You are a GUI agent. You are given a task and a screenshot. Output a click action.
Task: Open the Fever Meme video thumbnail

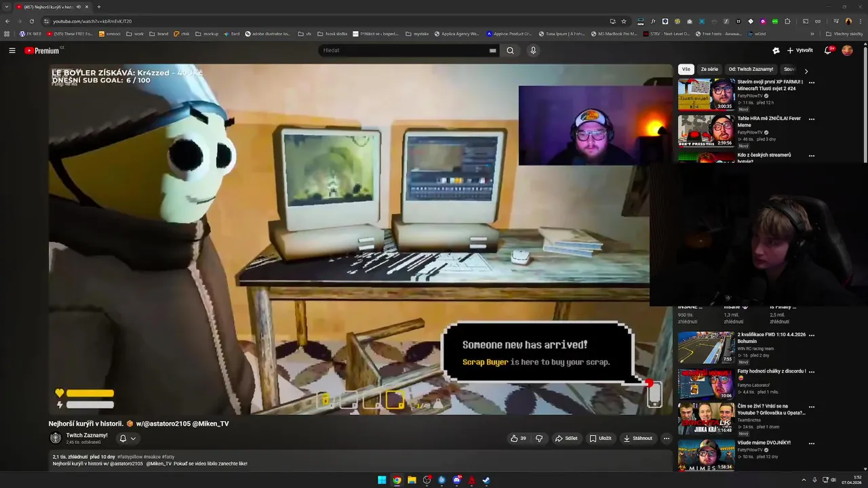point(706,131)
